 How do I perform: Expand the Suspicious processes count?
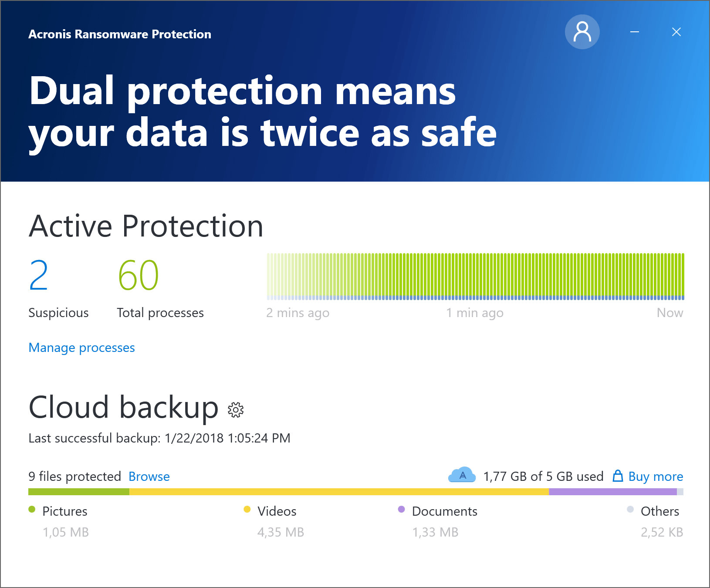coord(38,275)
